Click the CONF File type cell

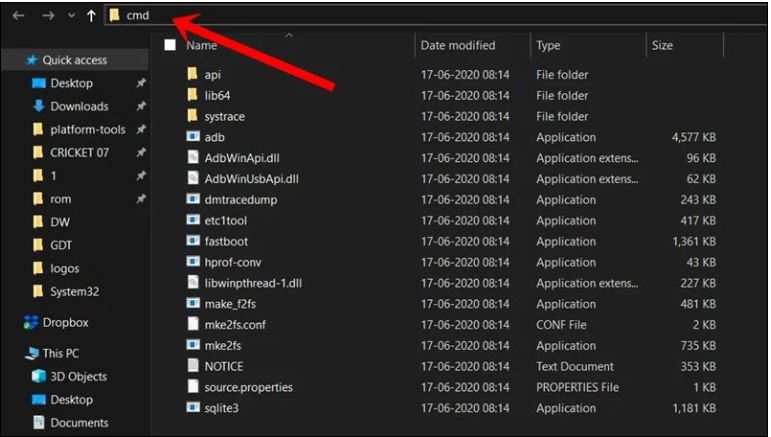561,324
